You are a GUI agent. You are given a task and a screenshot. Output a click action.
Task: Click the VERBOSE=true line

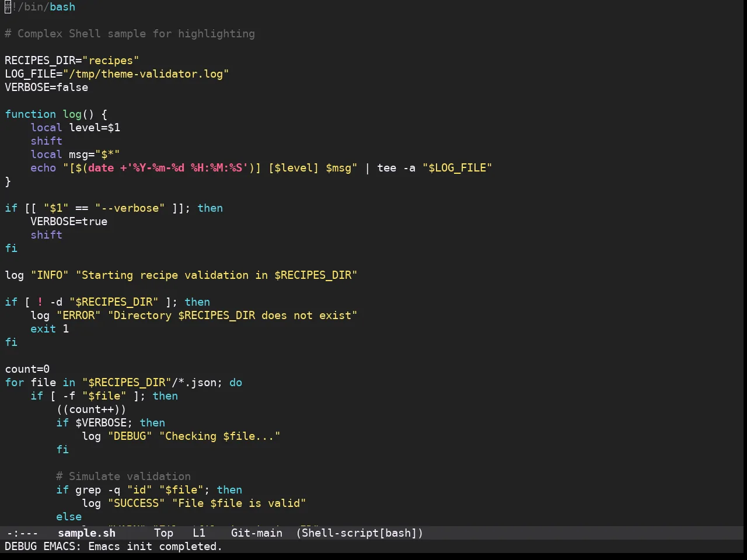(x=69, y=222)
